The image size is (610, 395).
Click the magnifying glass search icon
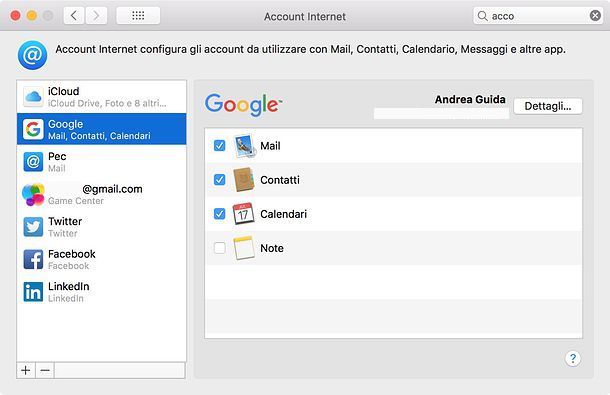coord(482,16)
